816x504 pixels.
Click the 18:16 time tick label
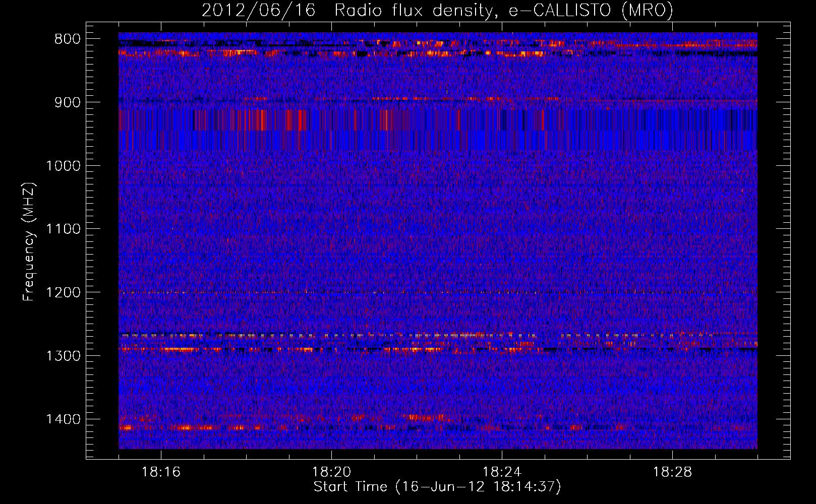coord(161,472)
